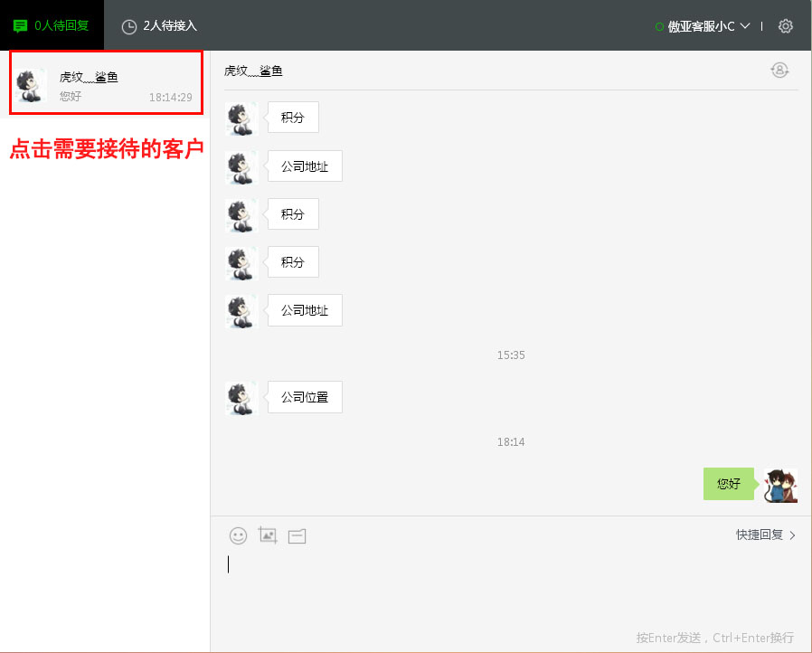Screen dimensions: 812x653
Task: Click customer avatar next to 公司位置 message
Action: click(241, 398)
